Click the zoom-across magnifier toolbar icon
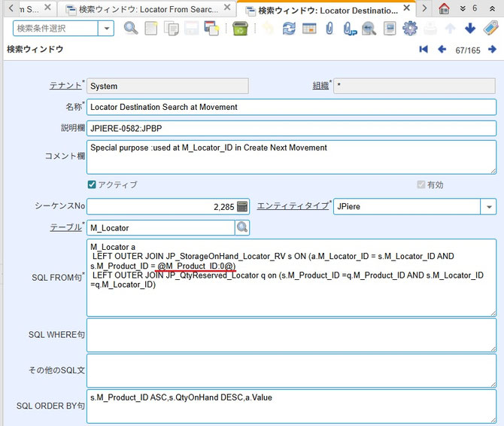This screenshot has width=504, height=426. pyautogui.click(x=369, y=29)
